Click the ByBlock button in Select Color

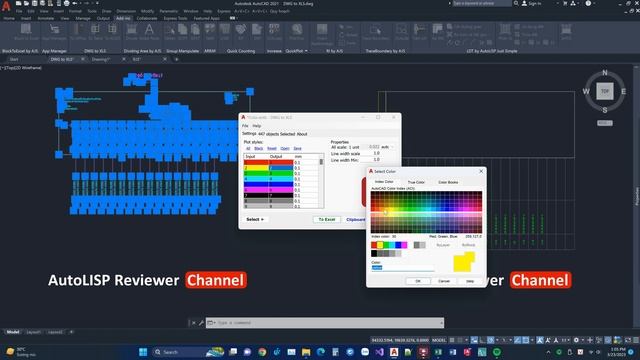(468, 245)
